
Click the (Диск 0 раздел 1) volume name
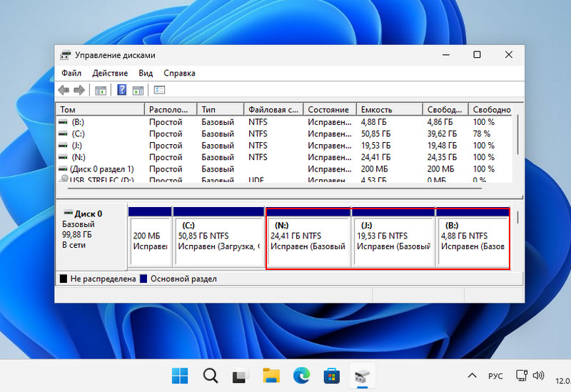(101, 169)
